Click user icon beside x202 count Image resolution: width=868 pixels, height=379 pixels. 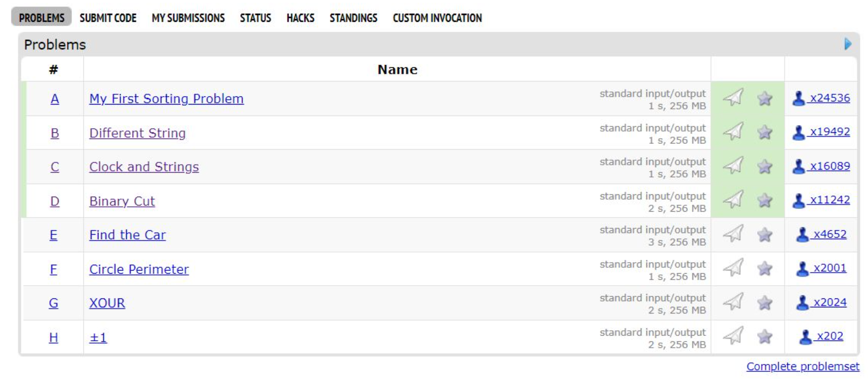tap(805, 336)
